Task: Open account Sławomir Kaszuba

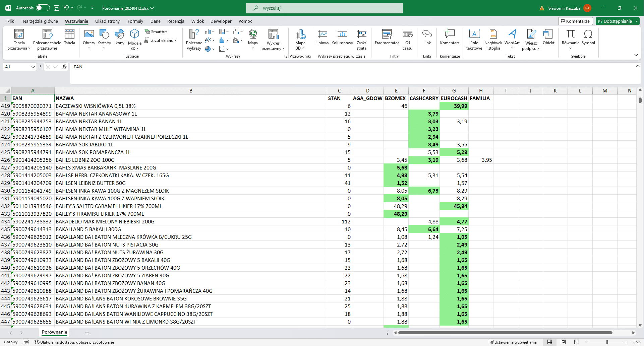Action: [x=569, y=8]
